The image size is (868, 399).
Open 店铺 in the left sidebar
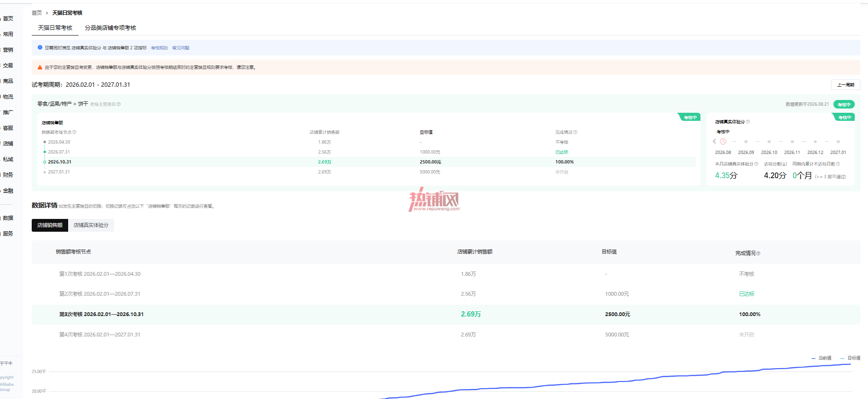8,144
